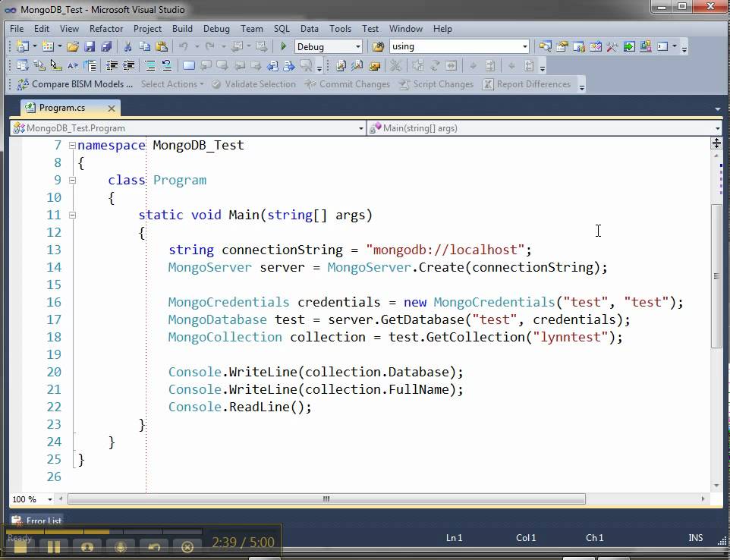Screen dimensions: 730x560
Task: Click the Paste clipboard icon
Action: tap(162, 46)
